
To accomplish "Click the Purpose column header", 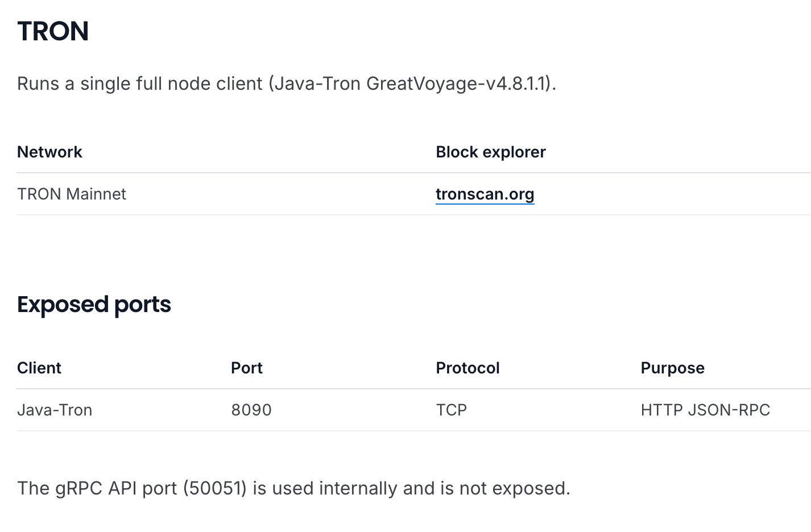I will [672, 368].
